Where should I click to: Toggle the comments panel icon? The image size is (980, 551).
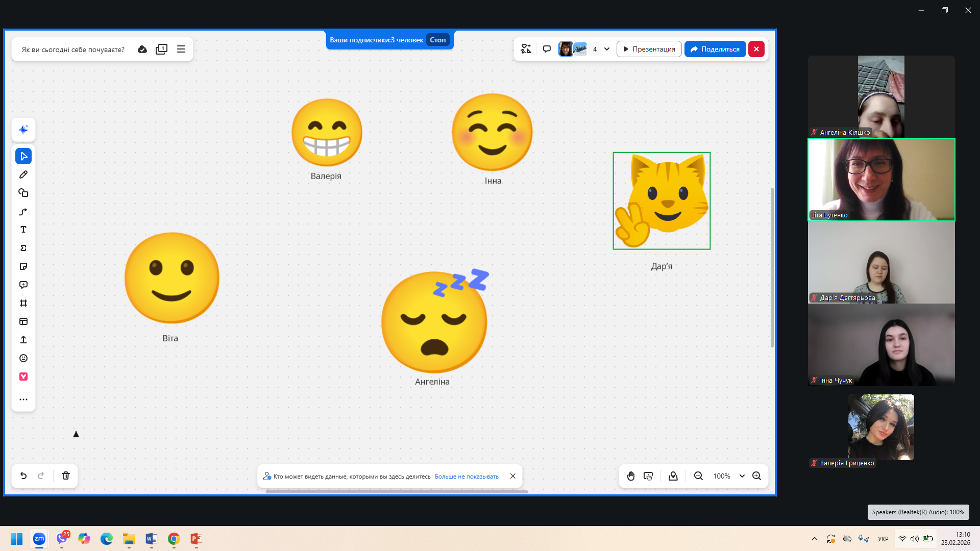point(547,49)
